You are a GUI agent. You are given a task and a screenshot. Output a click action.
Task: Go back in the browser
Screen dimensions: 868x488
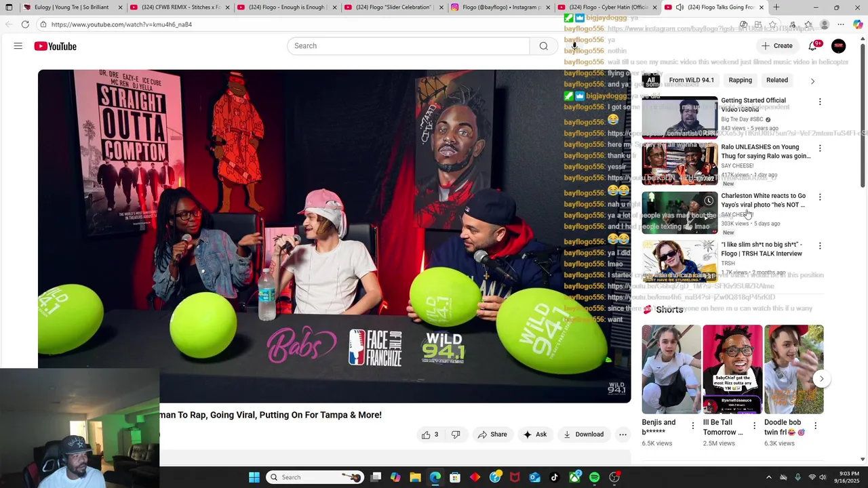coord(8,24)
